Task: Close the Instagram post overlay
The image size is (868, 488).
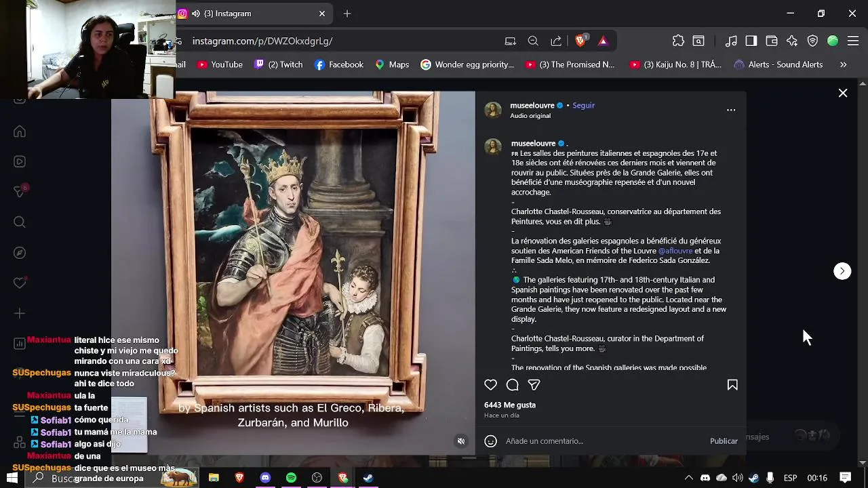Action: (x=843, y=93)
